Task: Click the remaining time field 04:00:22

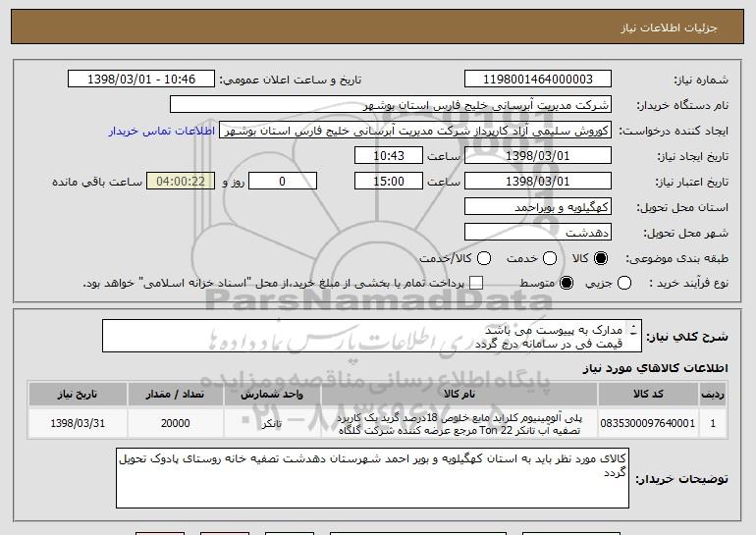Action: pyautogui.click(x=181, y=182)
